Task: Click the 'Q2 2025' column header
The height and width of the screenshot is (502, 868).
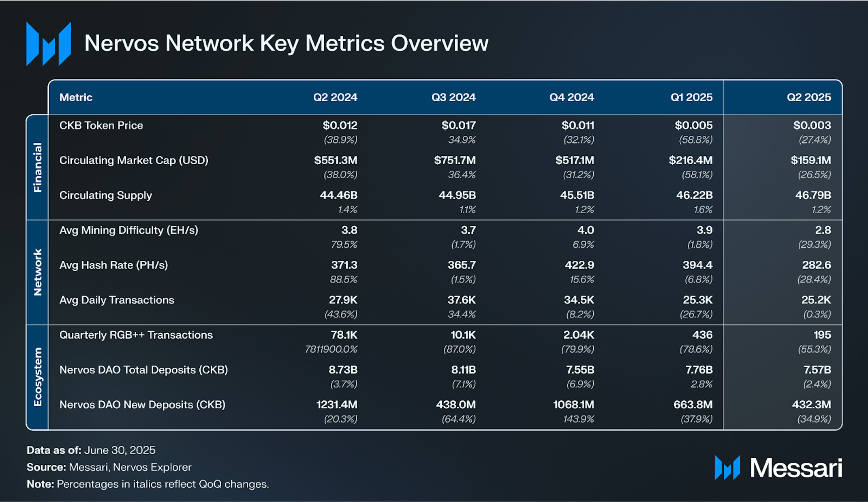Action: [809, 97]
